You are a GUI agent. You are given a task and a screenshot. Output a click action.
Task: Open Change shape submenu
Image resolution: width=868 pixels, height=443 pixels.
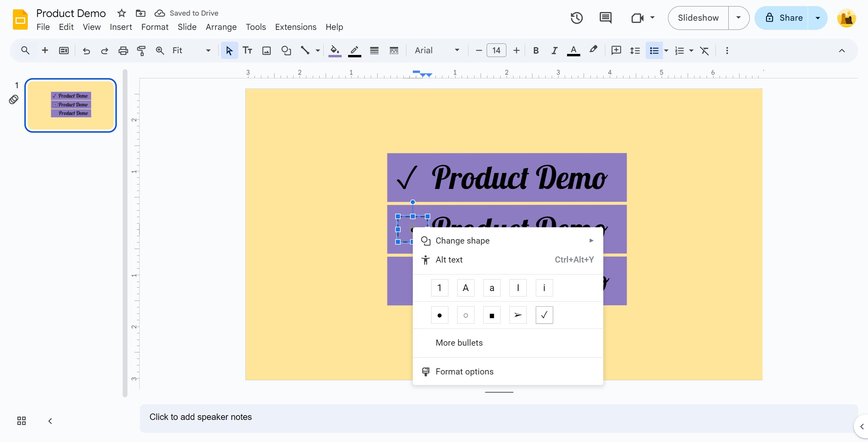pyautogui.click(x=508, y=240)
